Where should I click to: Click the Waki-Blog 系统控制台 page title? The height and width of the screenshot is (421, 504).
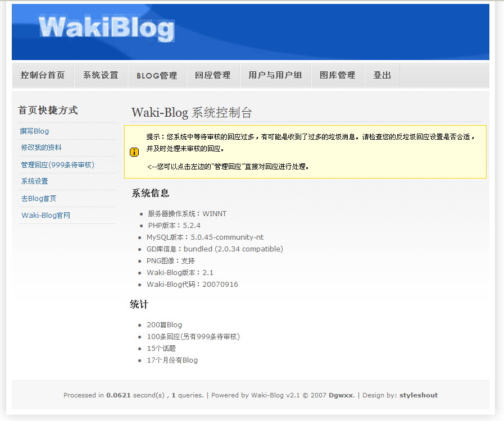(x=192, y=113)
